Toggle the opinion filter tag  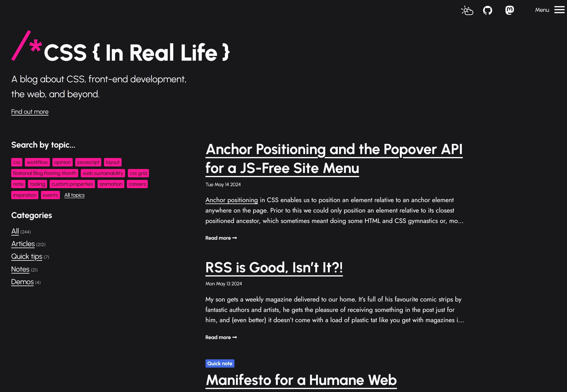pyautogui.click(x=62, y=162)
